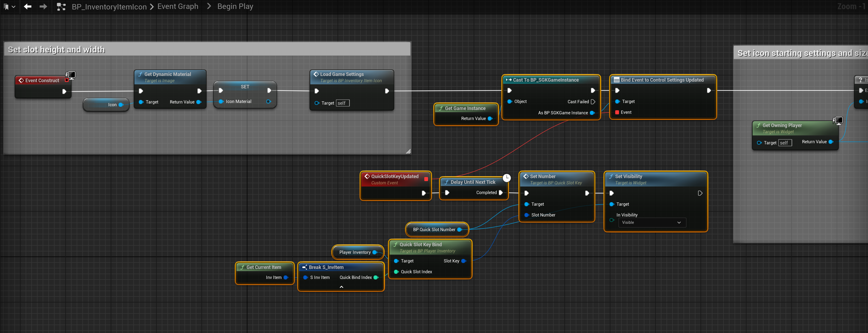Click the Cast Failed execution pin
Viewport: 868px width, 333px height.
pyautogui.click(x=593, y=102)
